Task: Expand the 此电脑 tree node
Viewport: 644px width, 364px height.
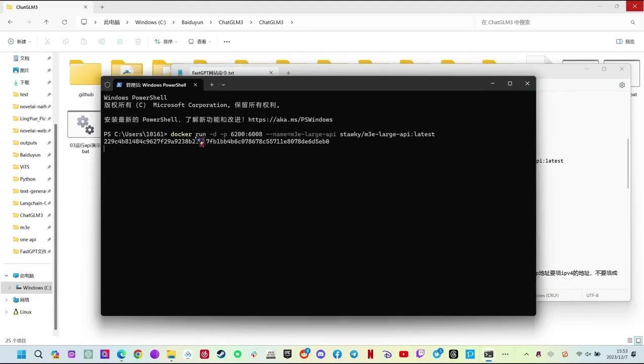Action: 7,276
